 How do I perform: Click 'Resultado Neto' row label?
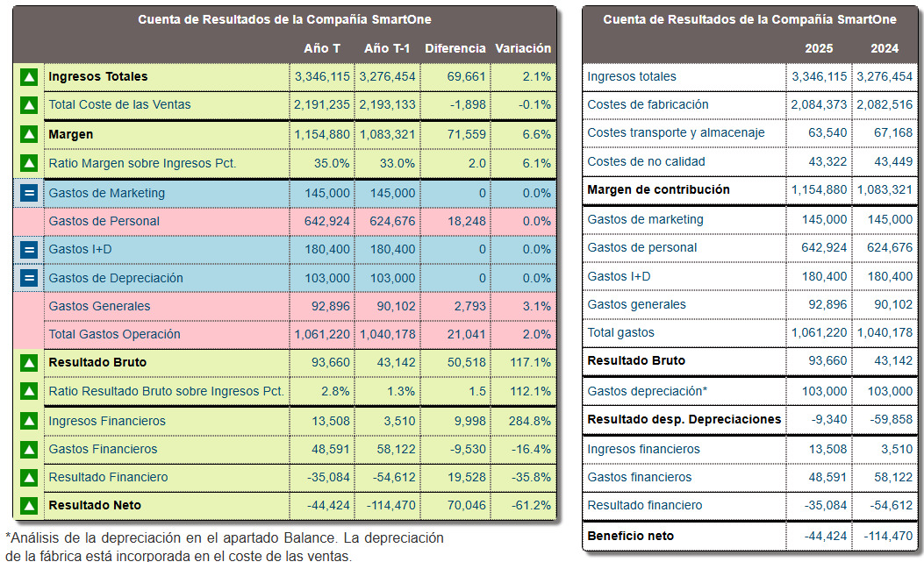coord(95,505)
